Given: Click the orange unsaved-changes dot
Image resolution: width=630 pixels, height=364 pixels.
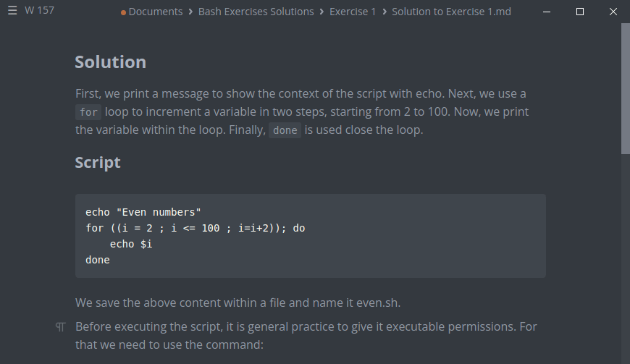Looking at the screenshot, I should point(124,12).
